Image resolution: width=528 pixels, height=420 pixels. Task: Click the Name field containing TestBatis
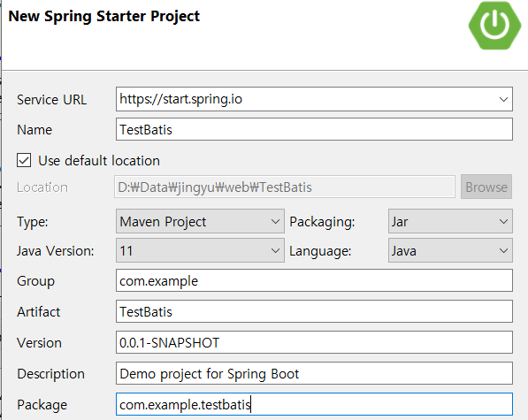coord(314,129)
